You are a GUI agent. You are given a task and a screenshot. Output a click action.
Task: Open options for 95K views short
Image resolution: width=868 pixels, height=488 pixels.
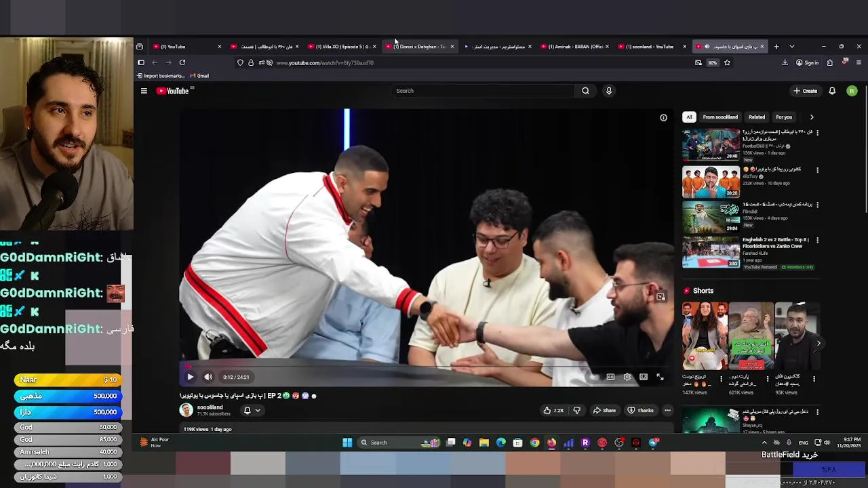[814, 379]
